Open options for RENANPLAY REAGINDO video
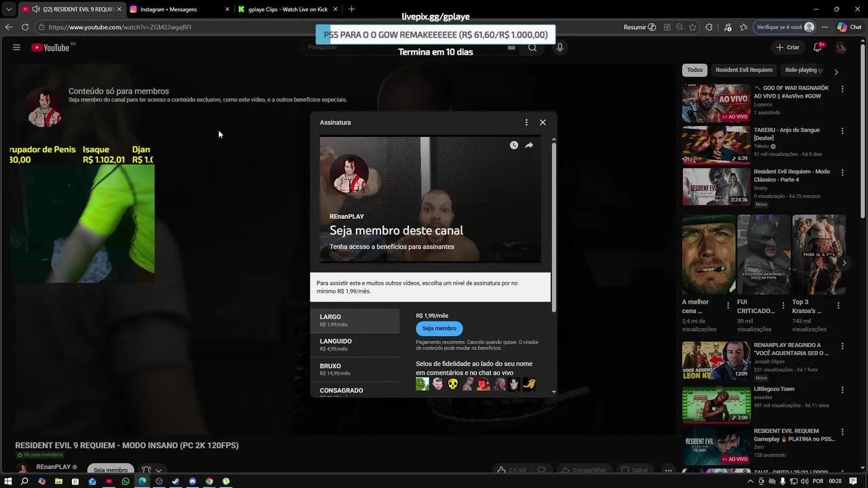Image resolution: width=868 pixels, height=488 pixels. 842,346
